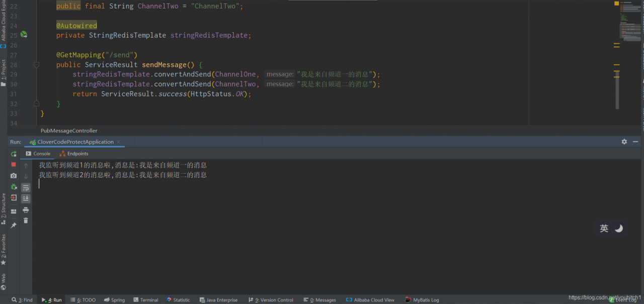Image resolution: width=644 pixels, height=304 pixels.
Task: Click the fold end marker at line 32
Action: [36, 103]
